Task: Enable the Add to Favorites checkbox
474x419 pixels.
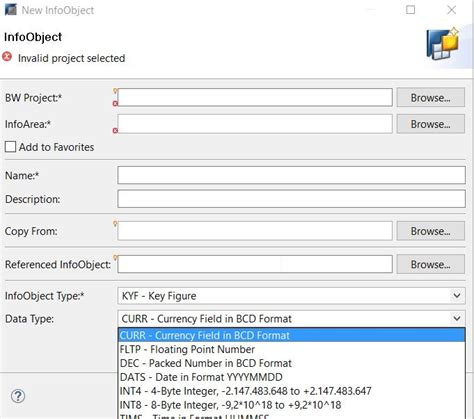Action: (10, 147)
